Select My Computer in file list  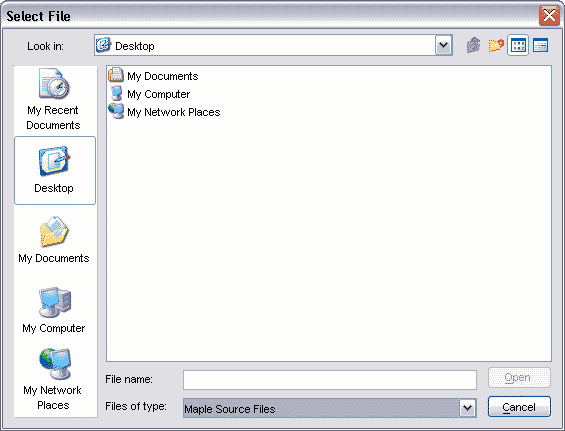point(149,94)
